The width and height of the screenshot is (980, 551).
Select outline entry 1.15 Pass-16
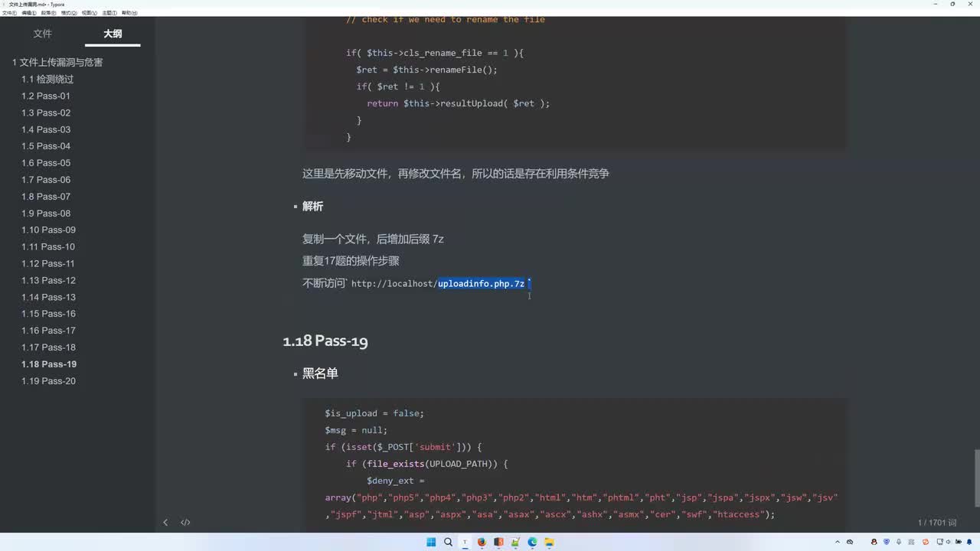[x=48, y=314]
